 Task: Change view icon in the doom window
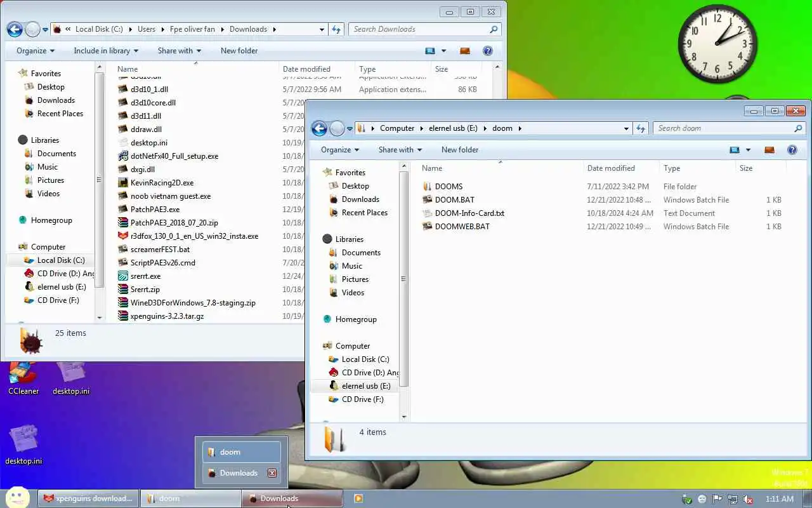(735, 150)
